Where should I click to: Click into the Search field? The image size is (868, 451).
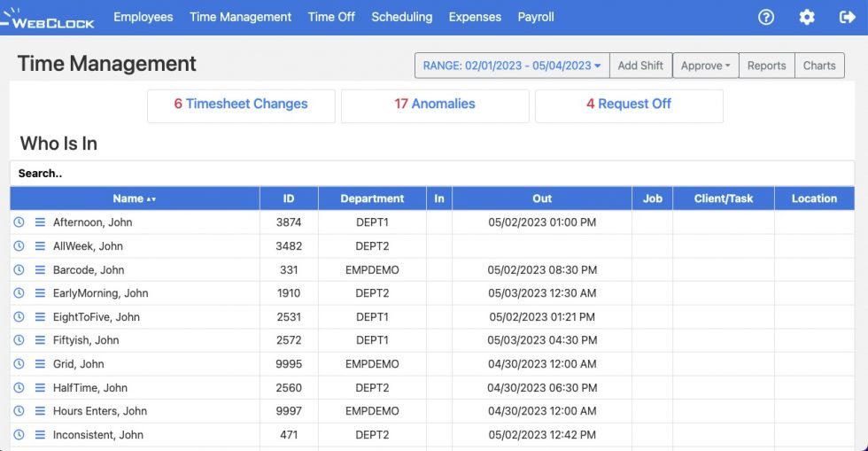click(x=432, y=174)
